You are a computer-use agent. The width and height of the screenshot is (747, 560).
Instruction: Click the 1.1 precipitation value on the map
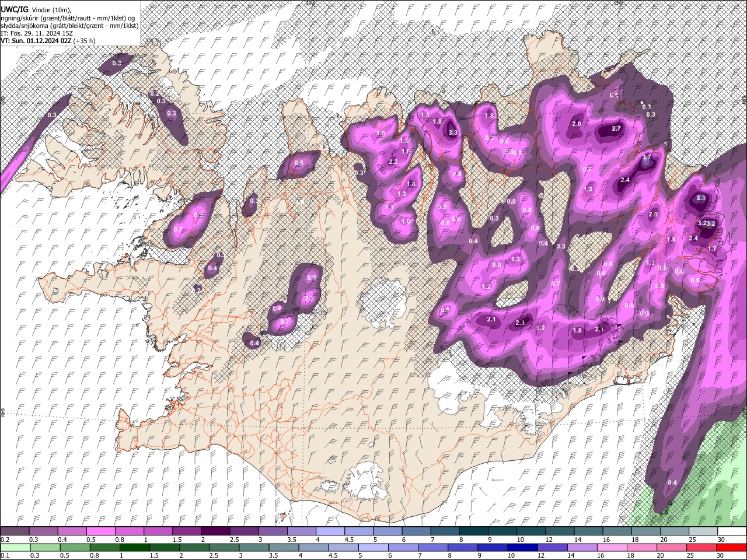click(389, 208)
